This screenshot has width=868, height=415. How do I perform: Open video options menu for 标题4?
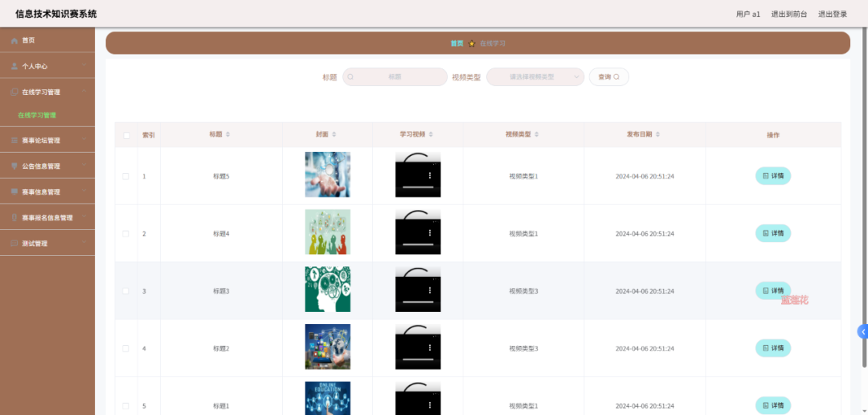point(429,232)
